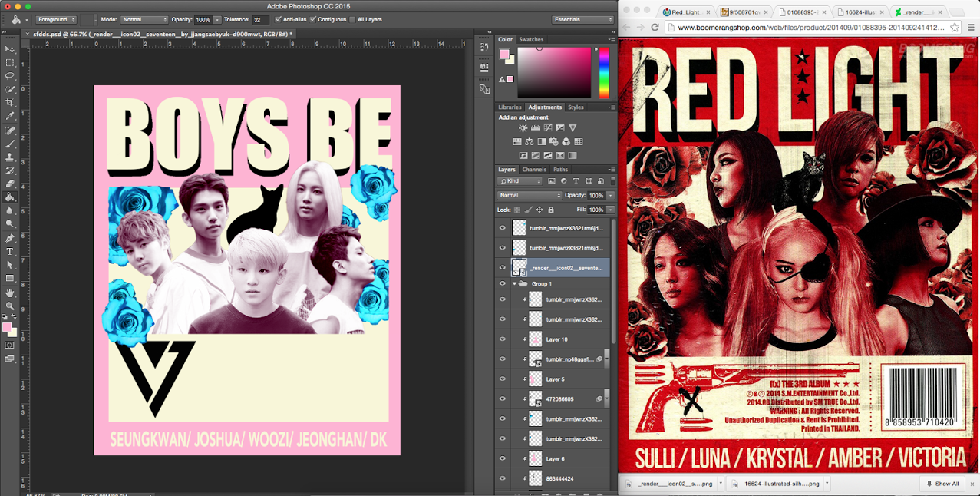The image size is (980, 496).
Task: Select the Path Selection tool
Action: click(x=10, y=265)
